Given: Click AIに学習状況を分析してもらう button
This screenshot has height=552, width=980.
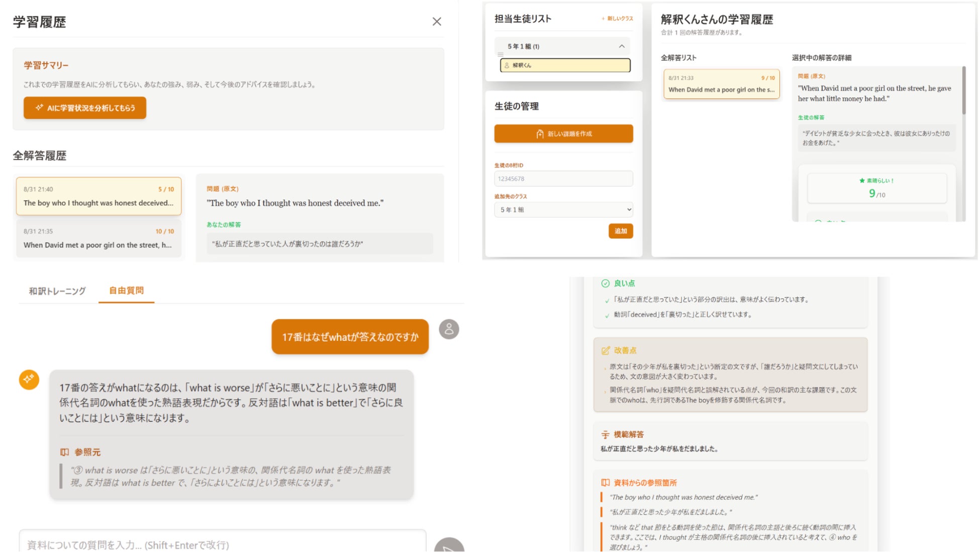Looking at the screenshot, I should point(85,108).
